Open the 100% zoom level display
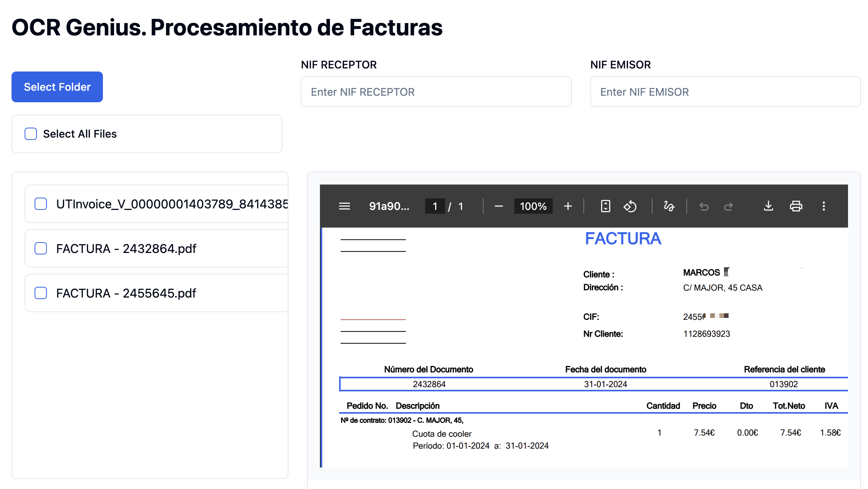 (533, 206)
